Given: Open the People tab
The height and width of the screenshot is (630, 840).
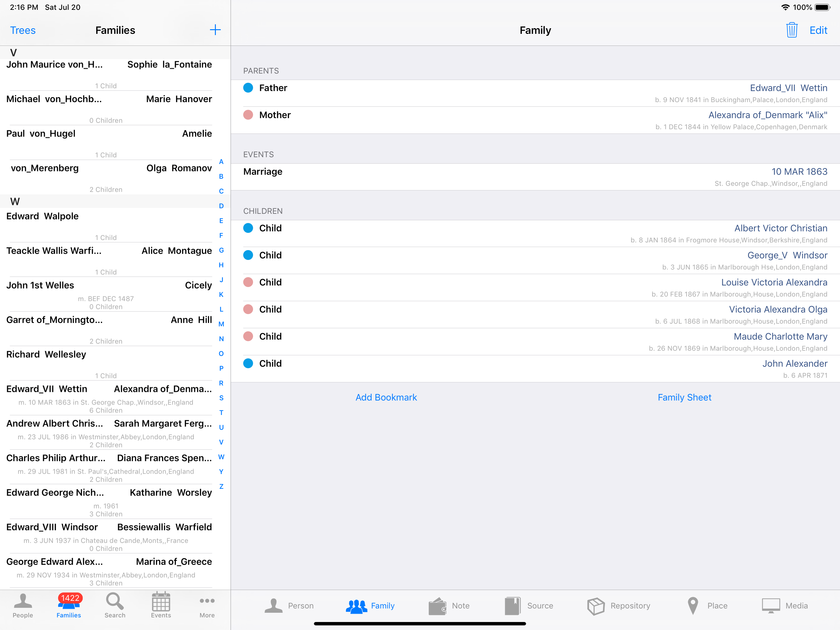Looking at the screenshot, I should point(23,606).
